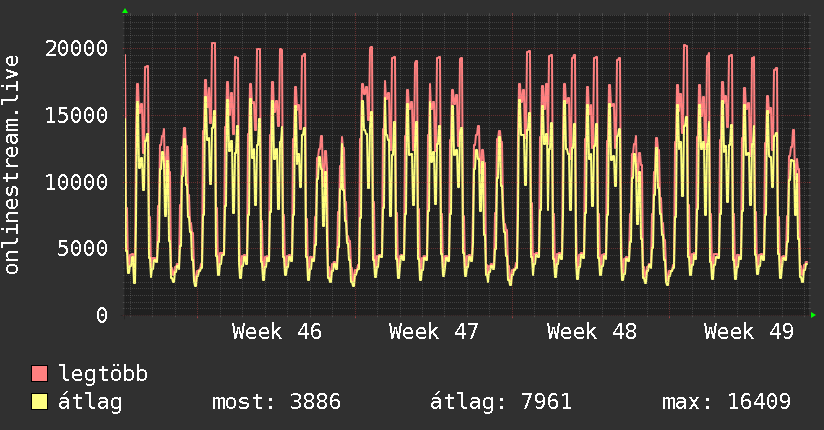Image resolution: width=824 pixels, height=430 pixels.
Task: Select the legtöbb legend label
Action: point(104,375)
